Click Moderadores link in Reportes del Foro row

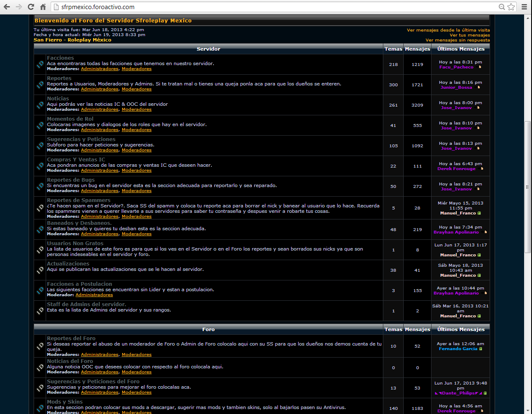click(137, 355)
